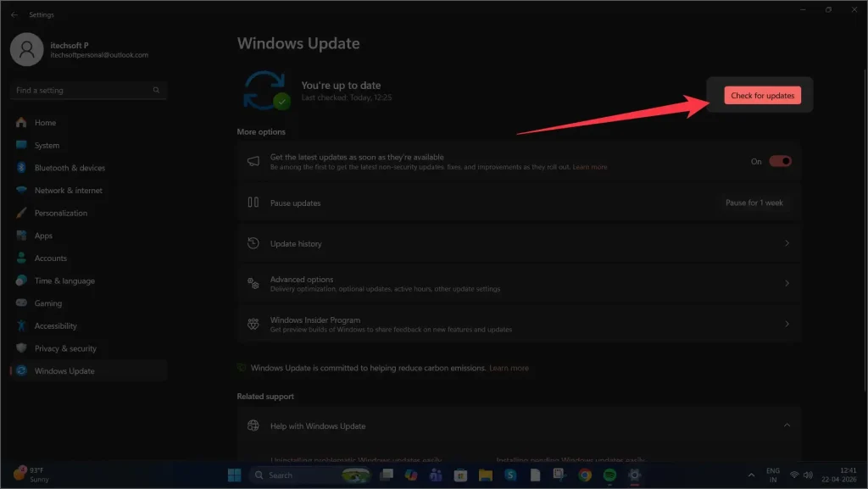868x489 pixels.
Task: Open carbon emissions Learn more link
Action: coord(509,368)
